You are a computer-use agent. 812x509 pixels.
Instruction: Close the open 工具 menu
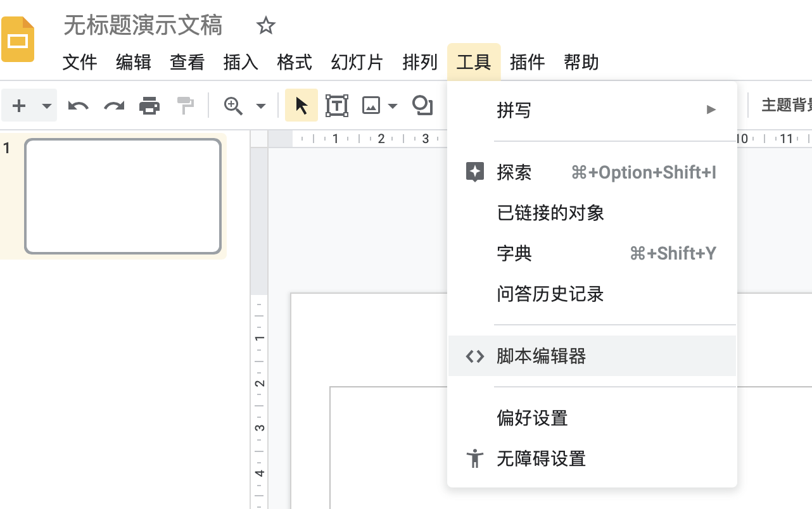click(x=474, y=62)
